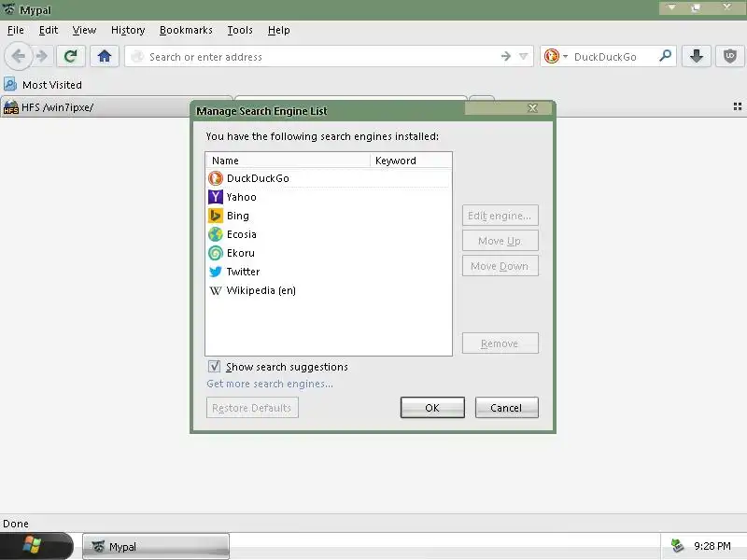Click the Mypal taskbar button
This screenshot has width=747, height=560.
click(x=156, y=546)
